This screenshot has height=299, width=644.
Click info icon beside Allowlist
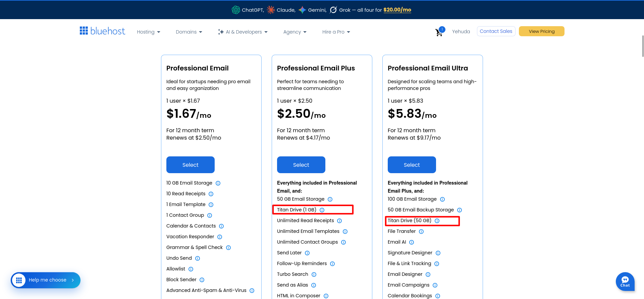191,269
